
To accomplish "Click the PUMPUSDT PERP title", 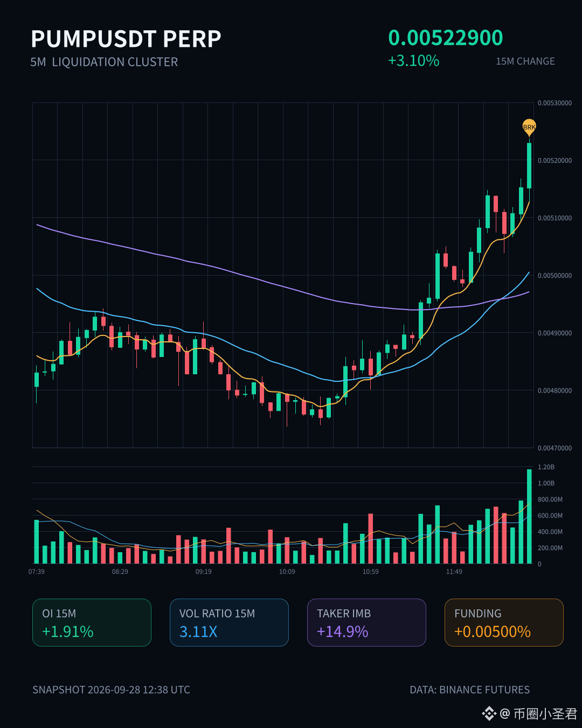I will 126,39.
